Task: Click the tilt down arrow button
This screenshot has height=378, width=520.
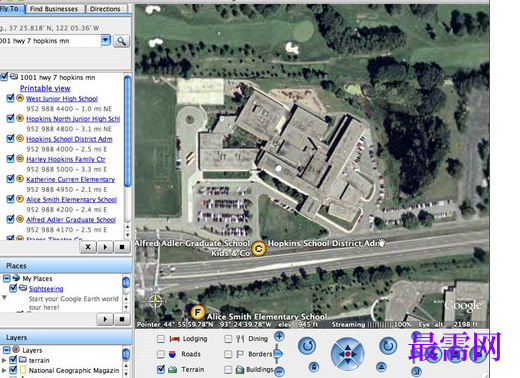Action: (416, 371)
